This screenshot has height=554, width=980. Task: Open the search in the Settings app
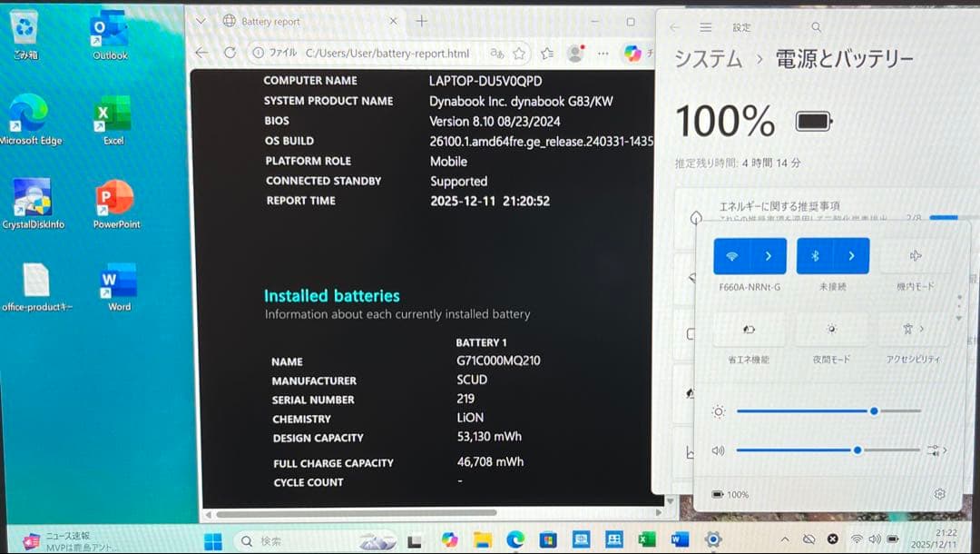[816, 27]
